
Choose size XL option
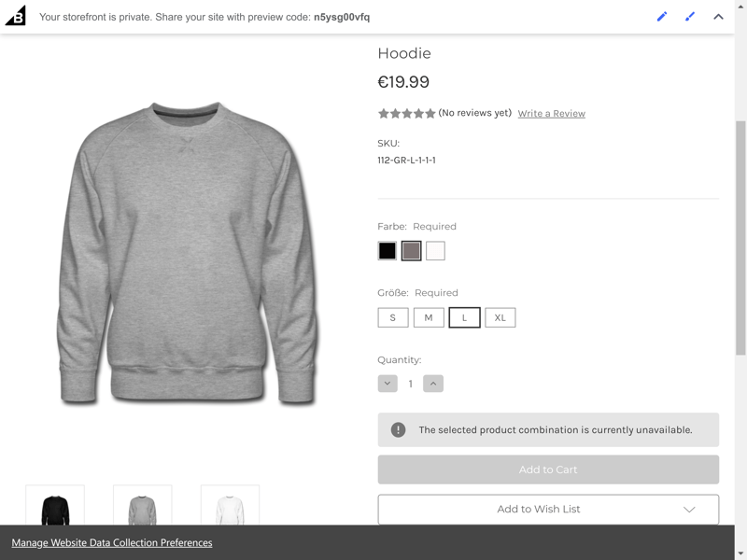[500, 317]
